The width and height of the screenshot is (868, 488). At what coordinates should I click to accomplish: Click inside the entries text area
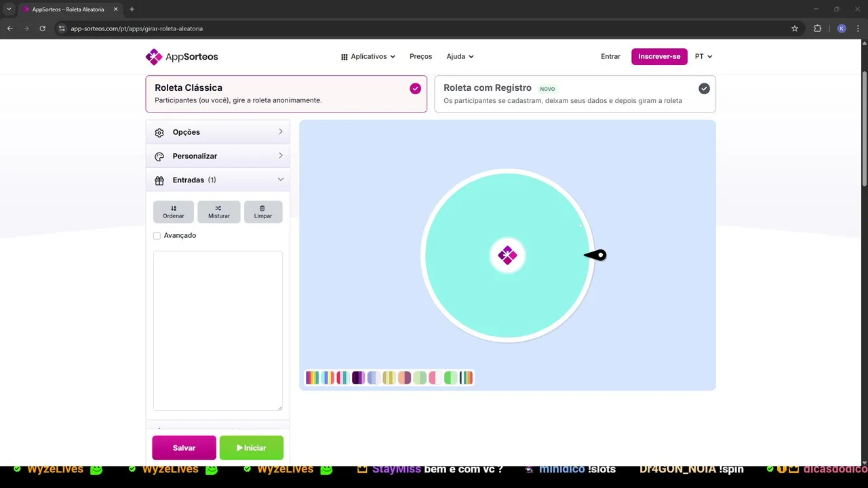click(218, 331)
